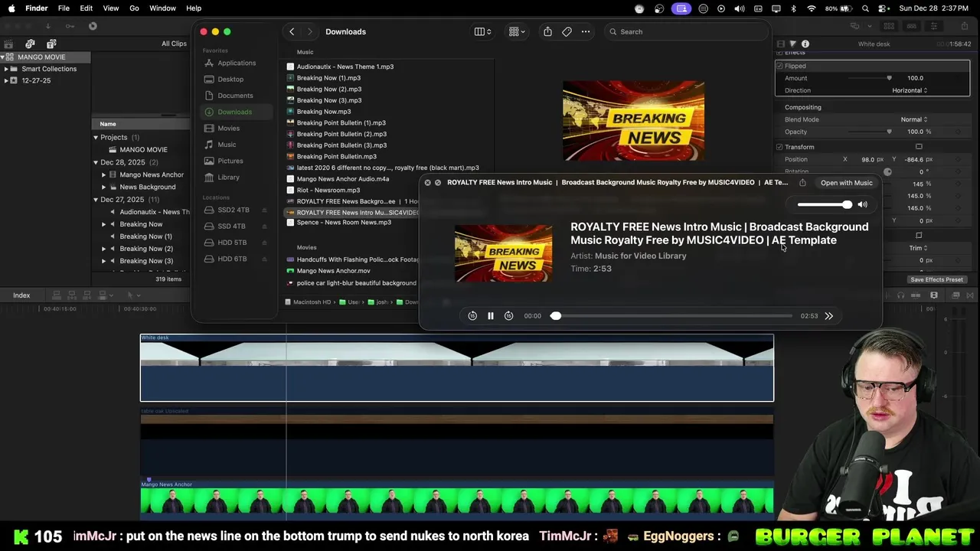Click the double-arrow speed icon in preview

click(828, 316)
